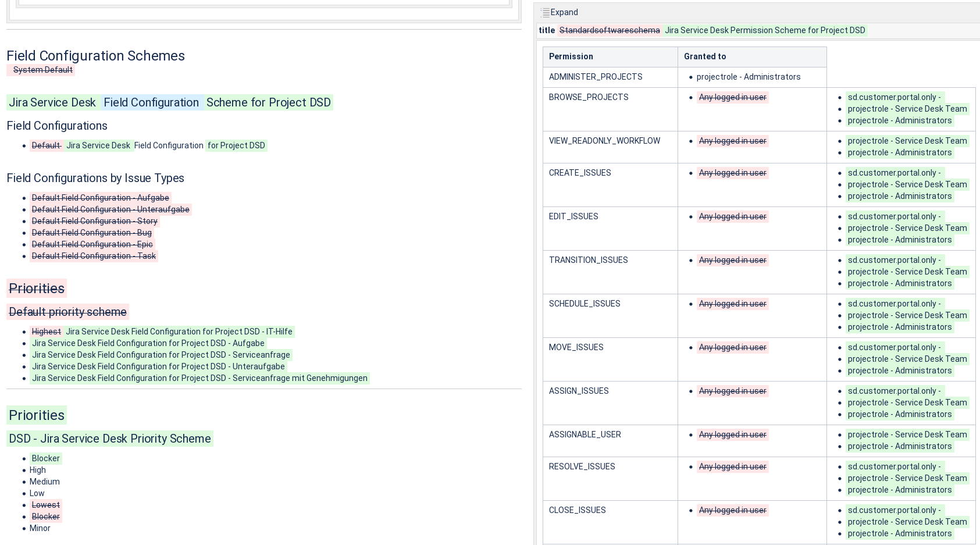Click the SCHEDULE_ISSUES permission cell
This screenshot has height=545, width=980.
pyautogui.click(x=610, y=316)
